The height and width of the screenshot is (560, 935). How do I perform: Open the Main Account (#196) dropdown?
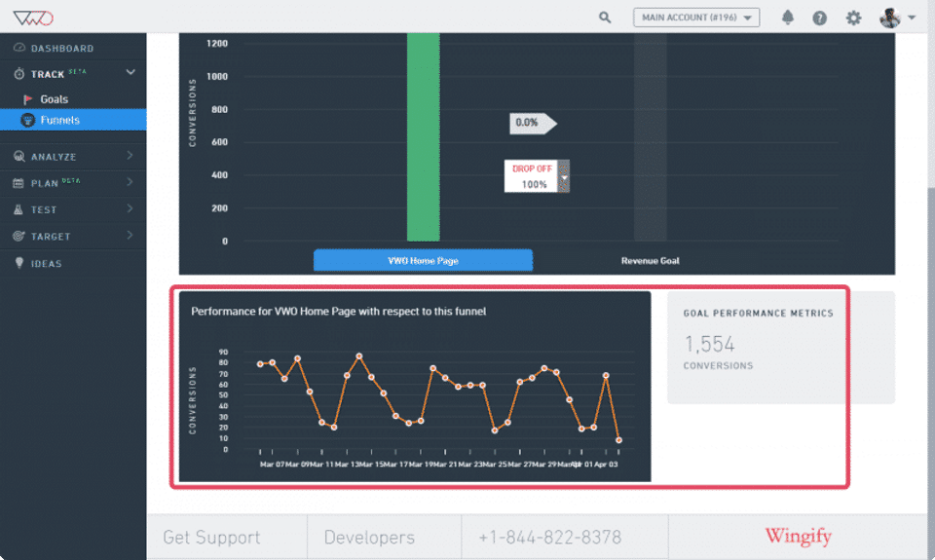695,18
